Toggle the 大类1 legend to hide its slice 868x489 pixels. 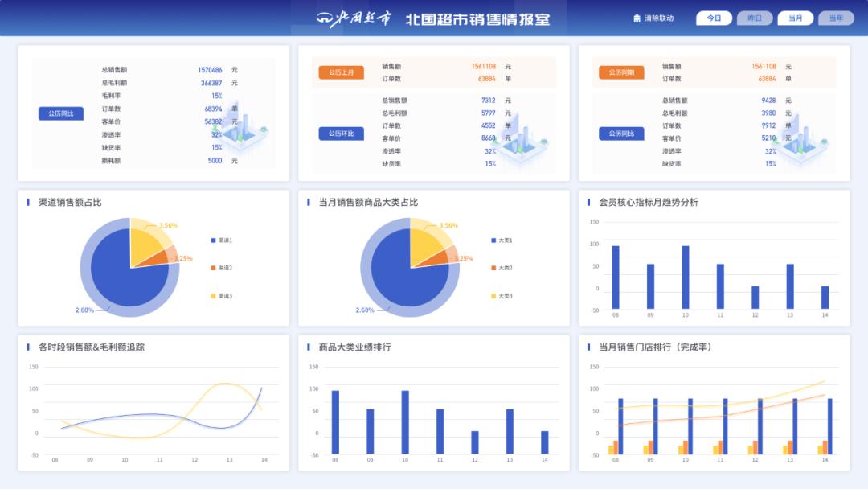point(500,240)
